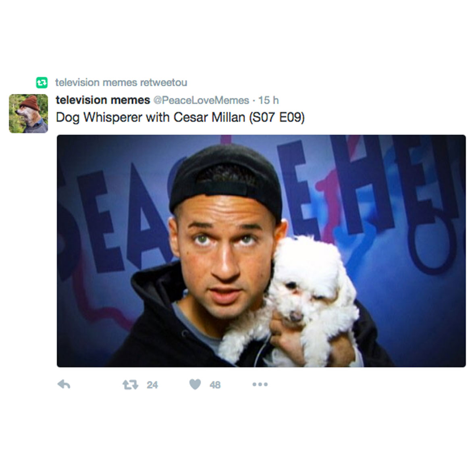View the retweet count 24
476x476 pixels.
coord(152,385)
